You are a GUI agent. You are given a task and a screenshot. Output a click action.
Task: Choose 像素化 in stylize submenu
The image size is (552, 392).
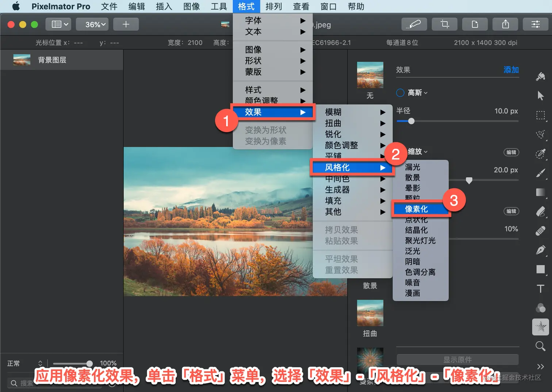tap(421, 209)
